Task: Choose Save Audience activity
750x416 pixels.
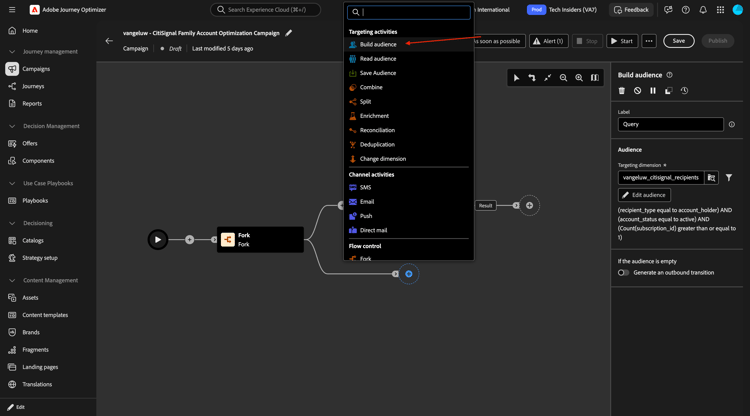Action: click(408, 73)
